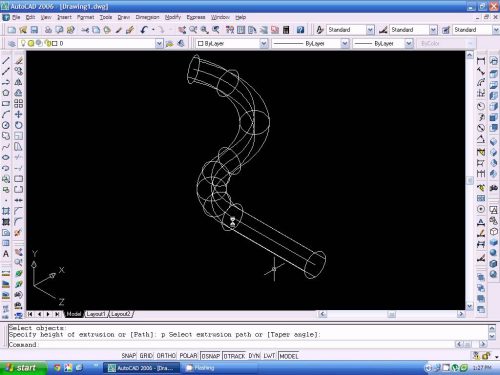Select the Erase modify tool

coord(18,61)
